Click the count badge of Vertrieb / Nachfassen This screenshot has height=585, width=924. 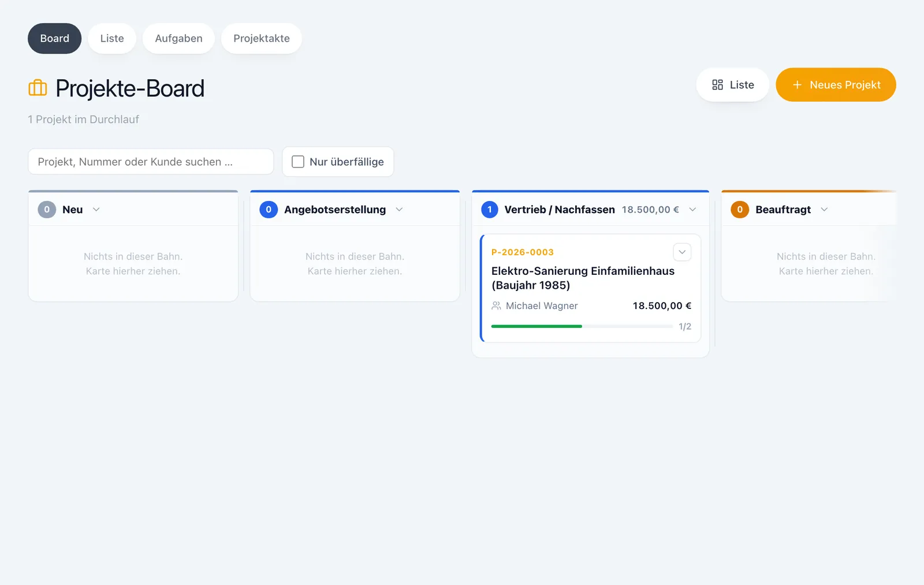pyautogui.click(x=490, y=210)
